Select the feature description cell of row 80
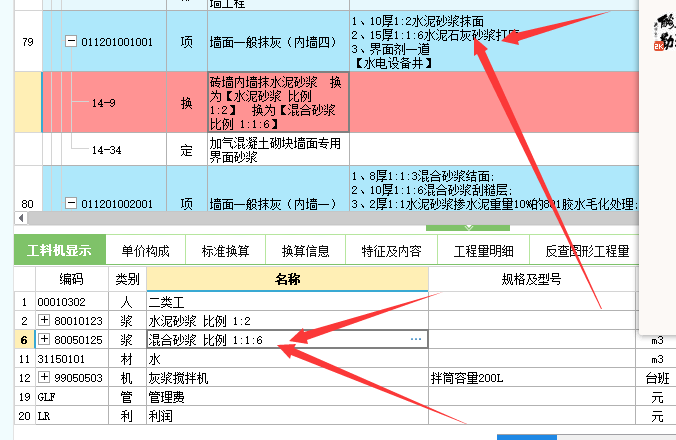This screenshot has height=440, width=676. [494, 189]
